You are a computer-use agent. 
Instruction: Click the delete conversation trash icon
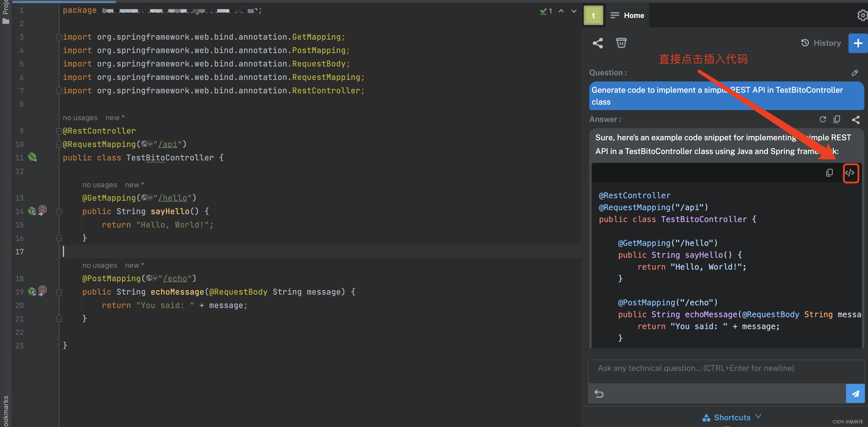click(x=621, y=42)
